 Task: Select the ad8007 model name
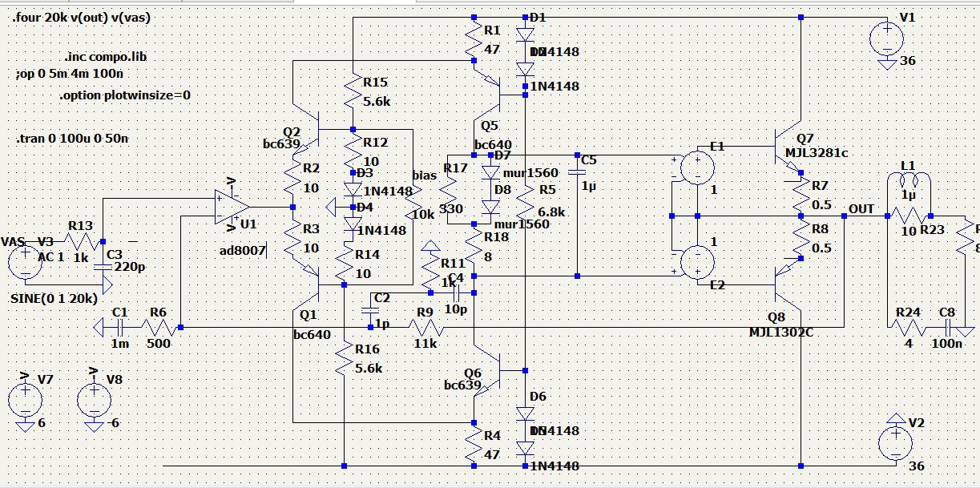[241, 251]
